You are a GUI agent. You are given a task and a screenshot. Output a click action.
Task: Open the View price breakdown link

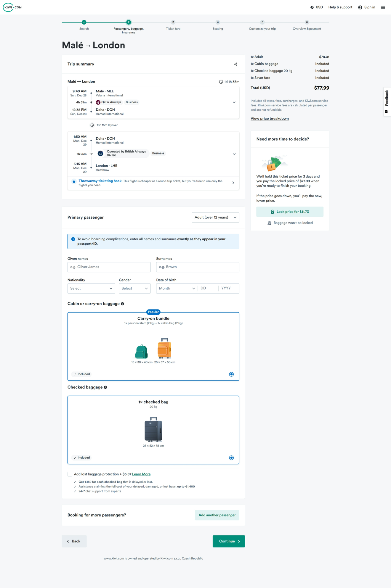[270, 119]
